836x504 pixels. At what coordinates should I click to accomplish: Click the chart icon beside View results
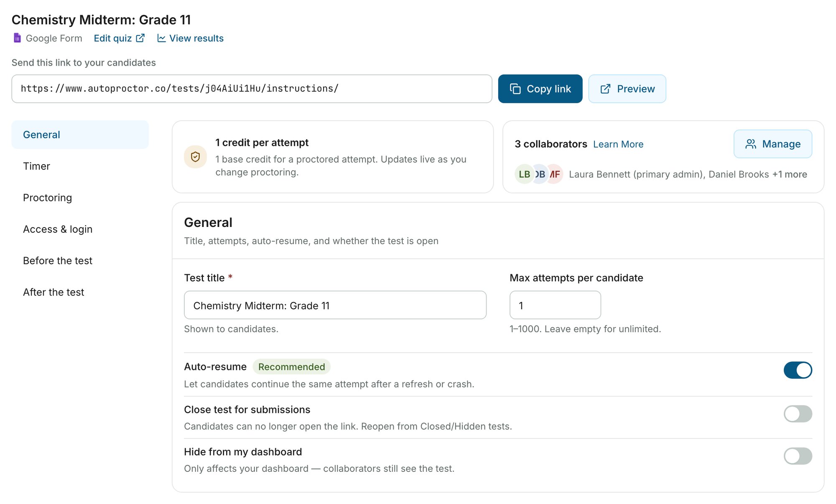[x=161, y=38]
